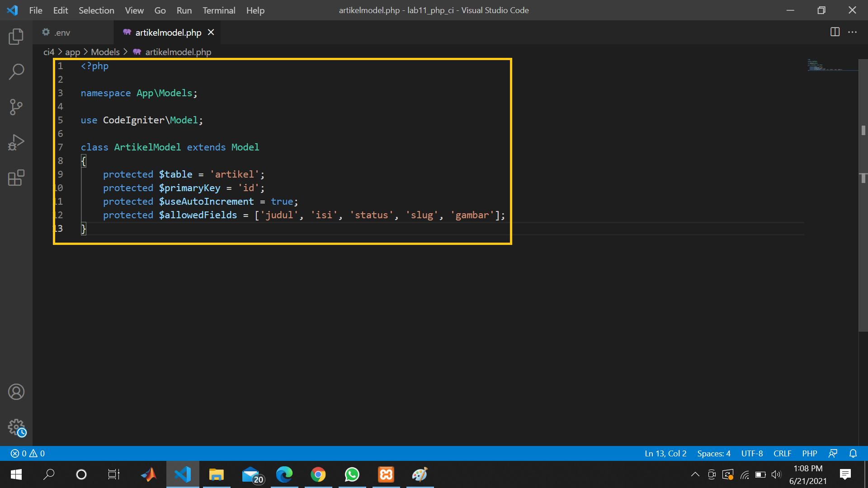Viewport: 868px width, 488px height.
Task: Open the Extensions view
Action: [16, 178]
